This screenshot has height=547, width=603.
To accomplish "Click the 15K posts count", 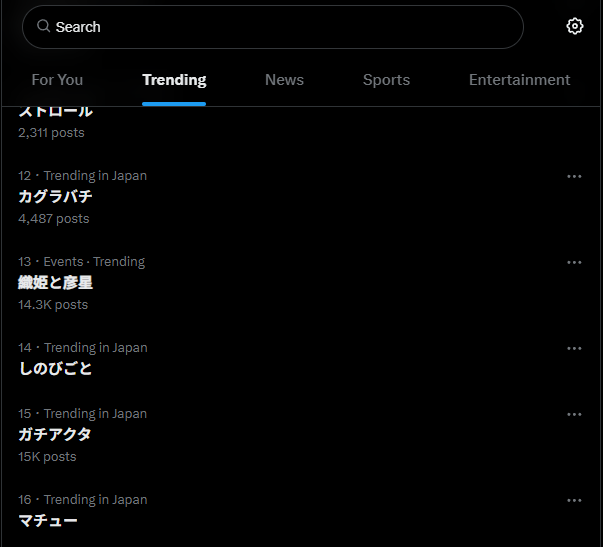I will pos(47,457).
